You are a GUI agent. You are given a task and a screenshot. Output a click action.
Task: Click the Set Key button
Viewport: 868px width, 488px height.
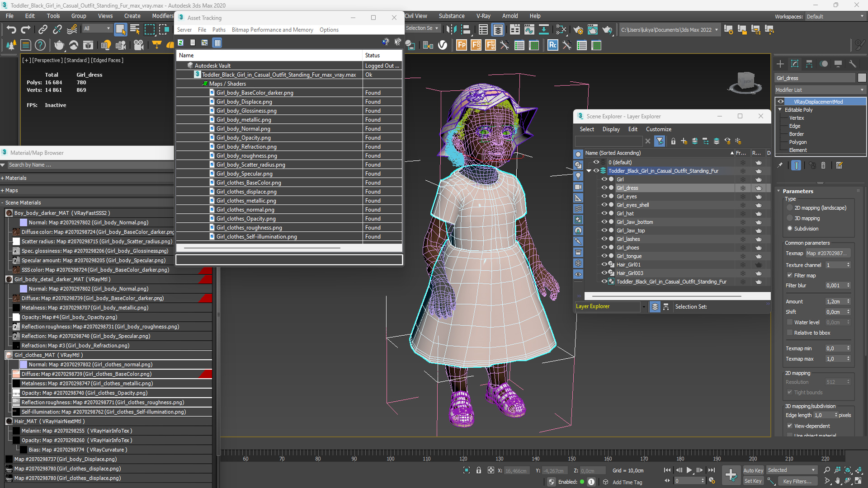click(x=753, y=481)
